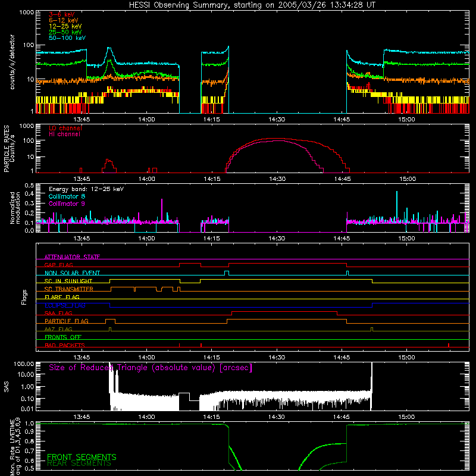The height and width of the screenshot is (476, 476).
Task: Select the SAA FLAG label
Action: pos(58,313)
